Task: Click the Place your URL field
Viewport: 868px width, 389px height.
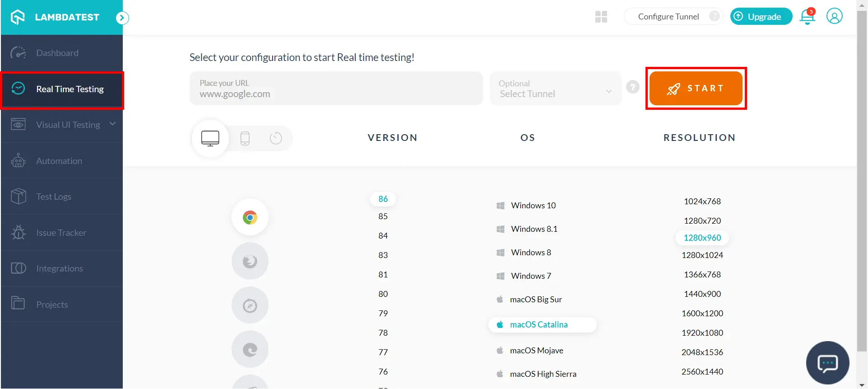Action: click(336, 89)
